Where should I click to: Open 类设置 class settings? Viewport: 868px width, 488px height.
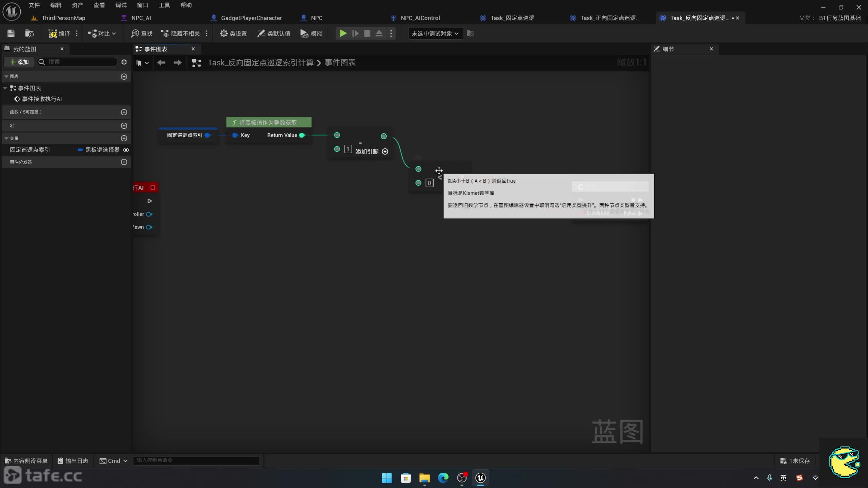233,33
